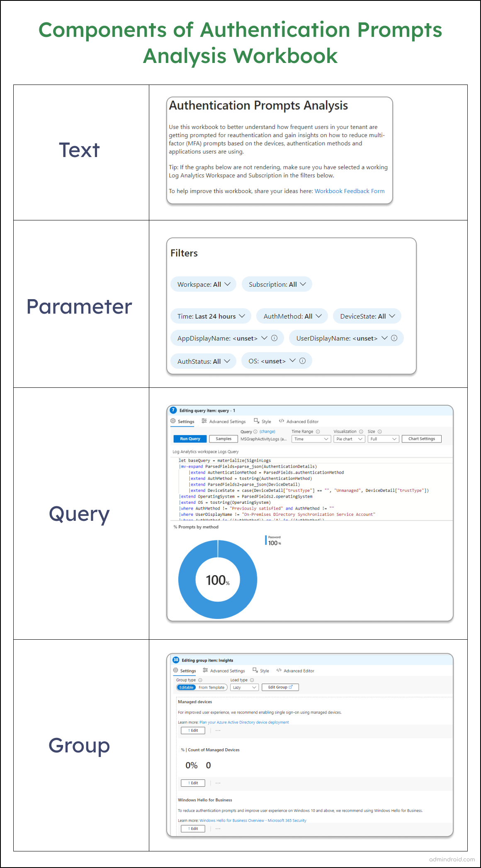Select the From Template group type option
This screenshot has width=481, height=868.
click(x=211, y=687)
